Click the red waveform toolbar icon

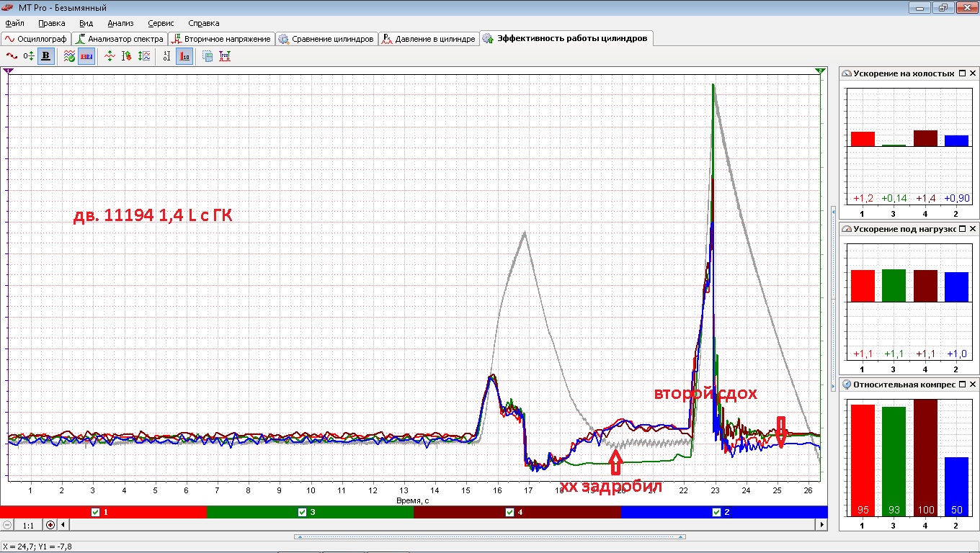pyautogui.click(x=11, y=55)
